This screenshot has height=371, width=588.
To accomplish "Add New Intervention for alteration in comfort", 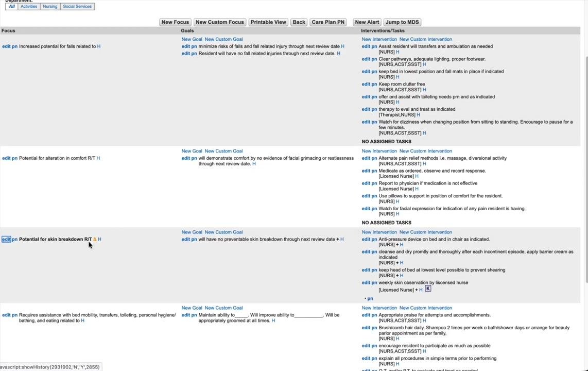I will point(379,151).
